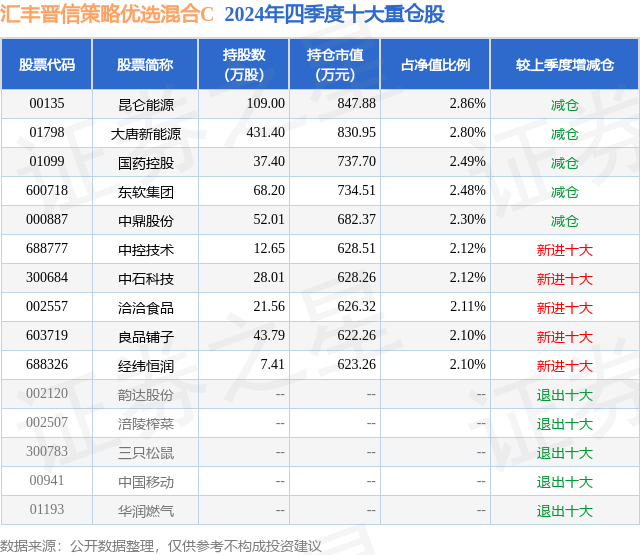The height and width of the screenshot is (555, 640).
Task: Click stock code 01798
Action: tap(47, 133)
